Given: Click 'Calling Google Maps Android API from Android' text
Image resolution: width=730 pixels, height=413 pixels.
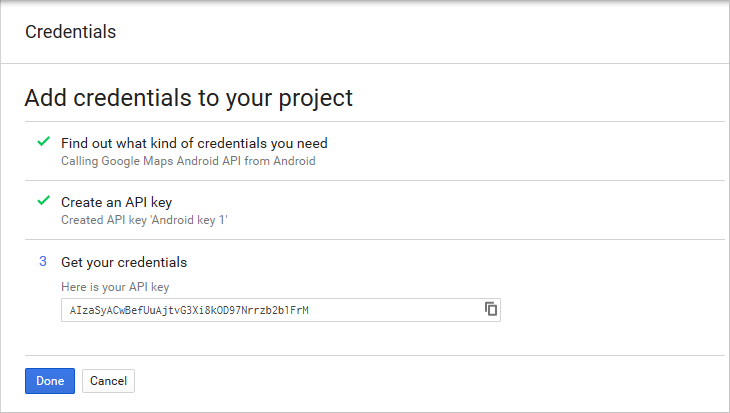Looking at the screenshot, I should click(188, 161).
